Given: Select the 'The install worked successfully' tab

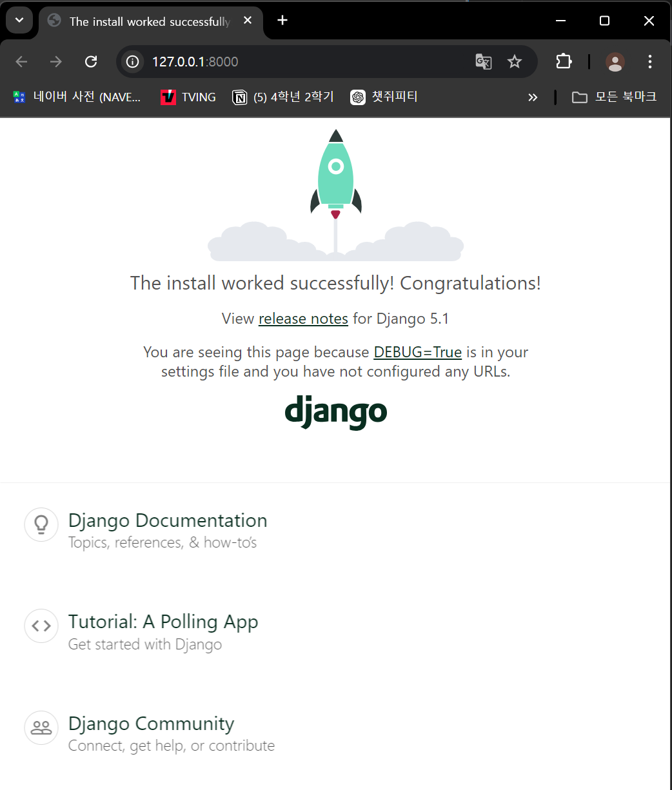Looking at the screenshot, I should pos(151,21).
